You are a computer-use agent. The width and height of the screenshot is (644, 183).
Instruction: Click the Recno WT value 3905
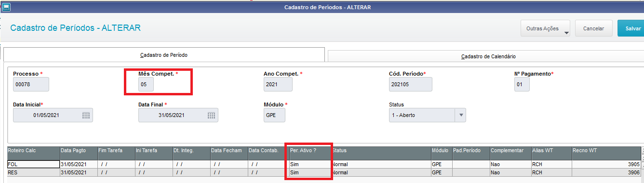pyautogui.click(x=606, y=164)
